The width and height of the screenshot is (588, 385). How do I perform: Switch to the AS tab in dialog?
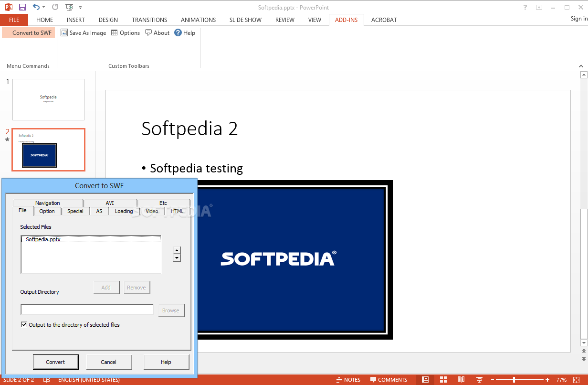(x=99, y=211)
